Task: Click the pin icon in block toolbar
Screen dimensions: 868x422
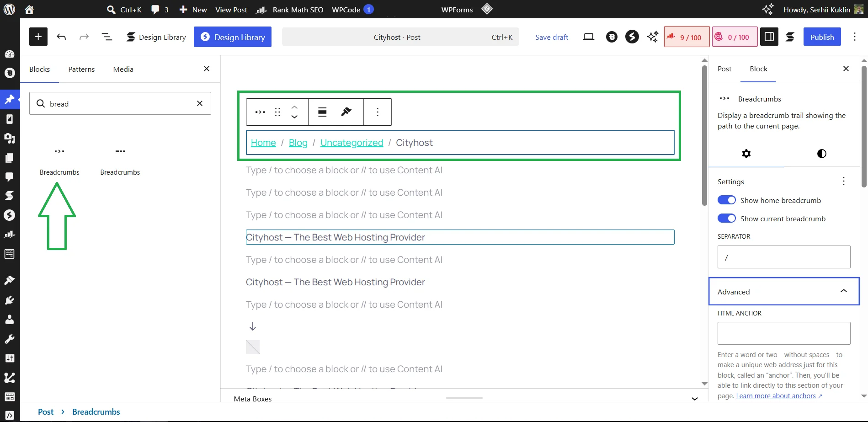Action: 346,112
